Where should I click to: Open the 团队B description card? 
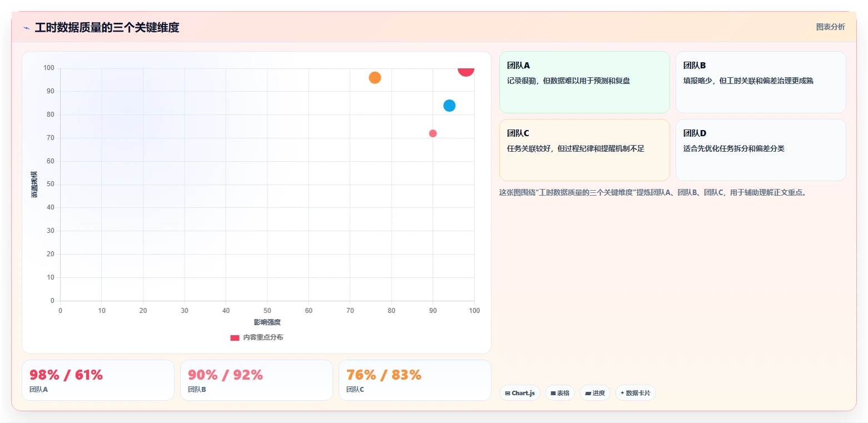(761, 82)
